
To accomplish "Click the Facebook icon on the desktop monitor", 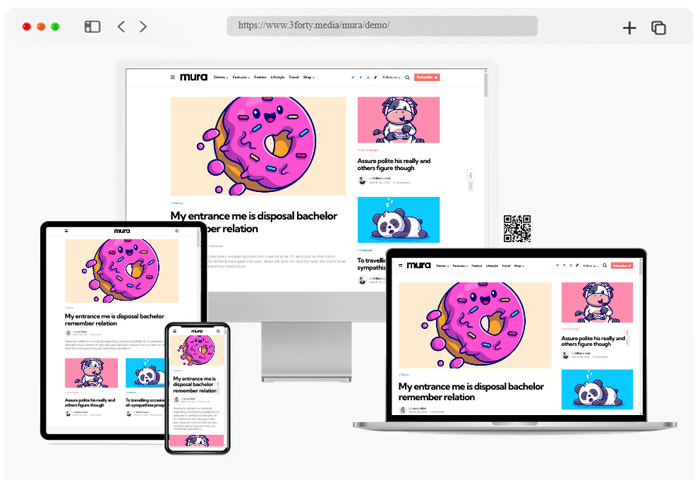I will pyautogui.click(x=361, y=77).
